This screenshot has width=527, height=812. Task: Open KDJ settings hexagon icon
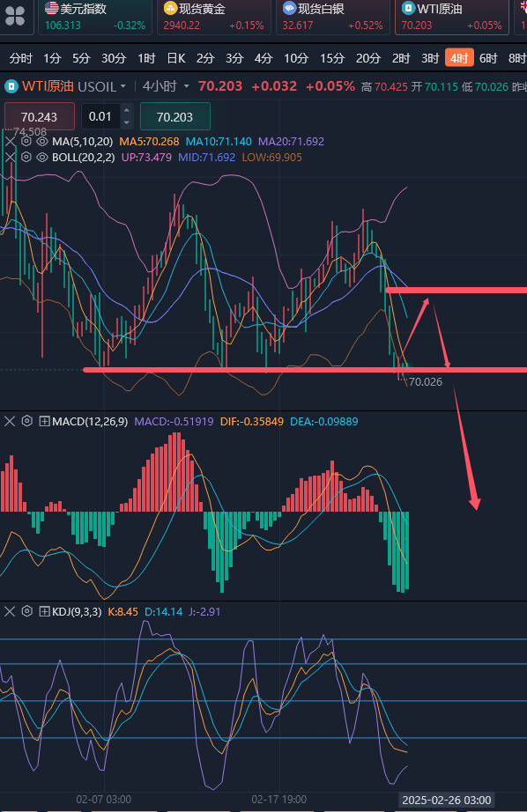pyautogui.click(x=27, y=611)
